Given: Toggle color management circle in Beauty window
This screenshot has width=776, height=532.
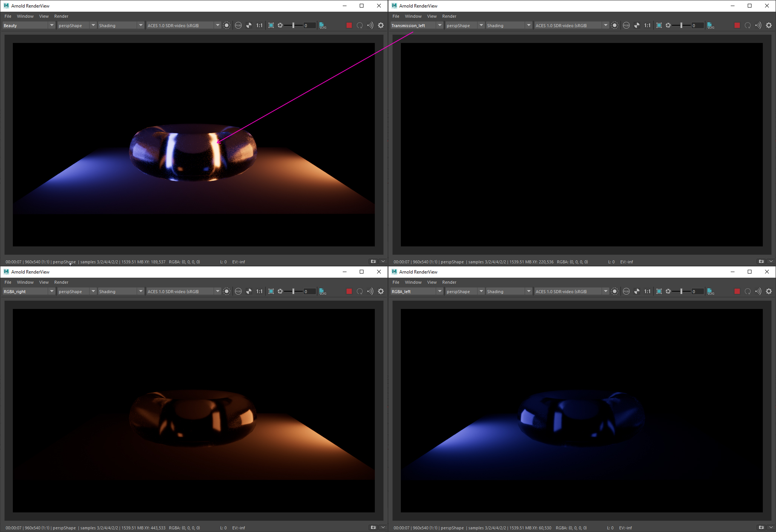Looking at the screenshot, I should 227,26.
